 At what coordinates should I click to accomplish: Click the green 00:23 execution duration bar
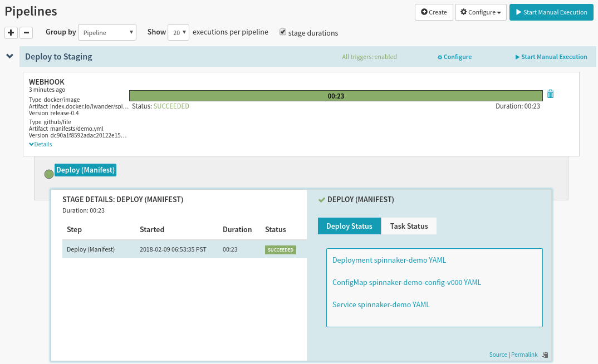click(x=335, y=96)
